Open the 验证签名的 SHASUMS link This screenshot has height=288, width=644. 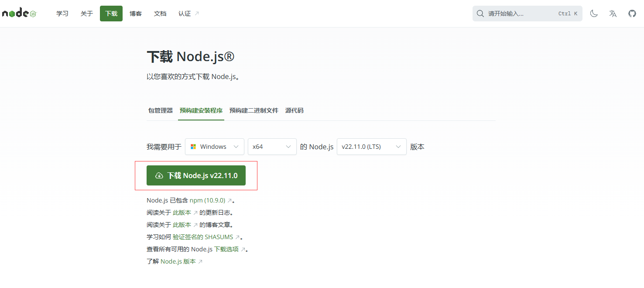tap(203, 237)
